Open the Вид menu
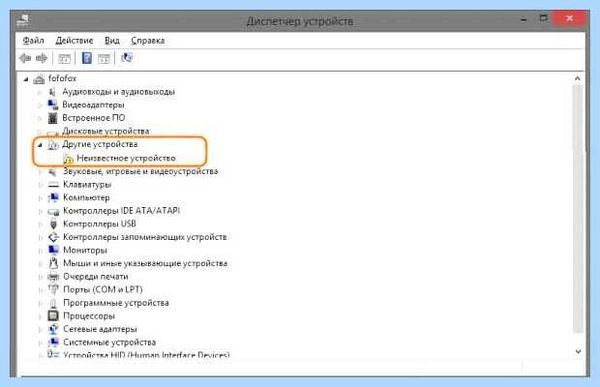600x387 pixels. pyautogui.click(x=112, y=41)
